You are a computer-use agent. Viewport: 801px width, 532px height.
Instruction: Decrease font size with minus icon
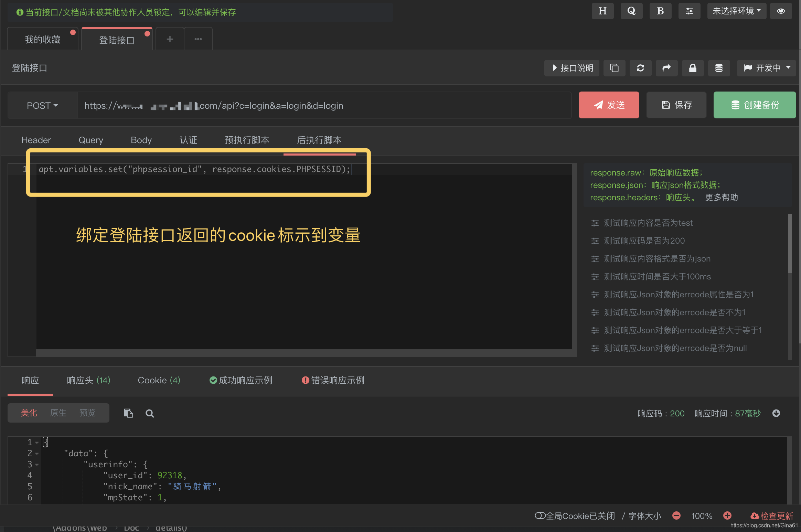tap(676, 515)
